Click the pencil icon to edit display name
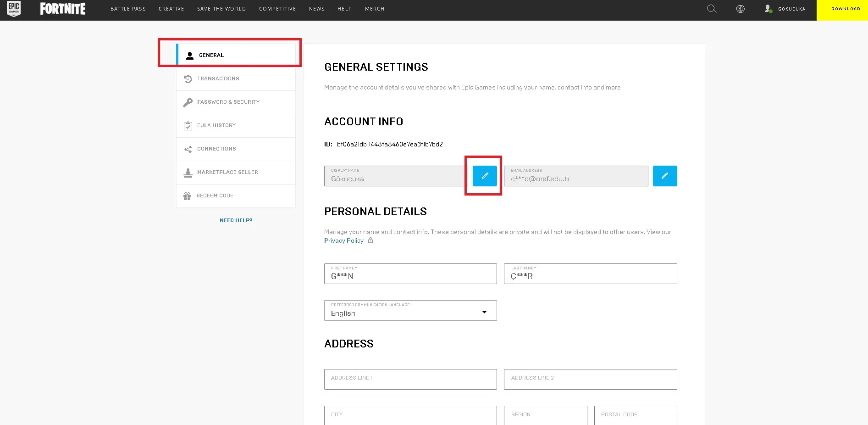Screen dimensions: 868x425 tap(485, 176)
